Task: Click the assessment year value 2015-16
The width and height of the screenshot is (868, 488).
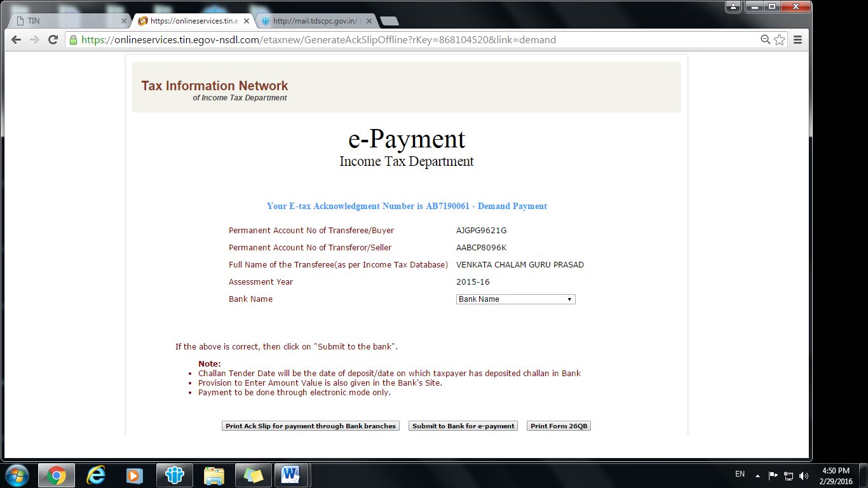Action: 473,282
